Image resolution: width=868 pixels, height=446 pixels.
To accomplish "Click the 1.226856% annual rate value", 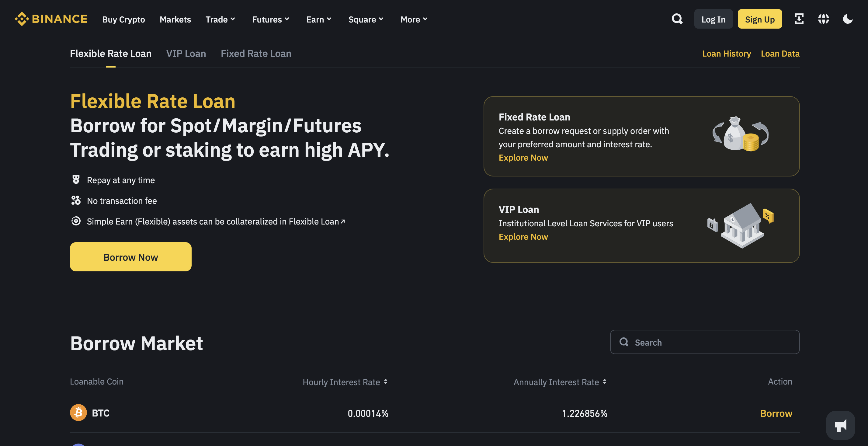I will coord(585,413).
